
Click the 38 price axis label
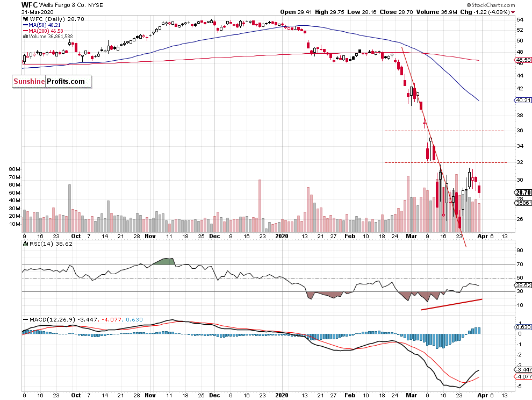click(x=520, y=116)
